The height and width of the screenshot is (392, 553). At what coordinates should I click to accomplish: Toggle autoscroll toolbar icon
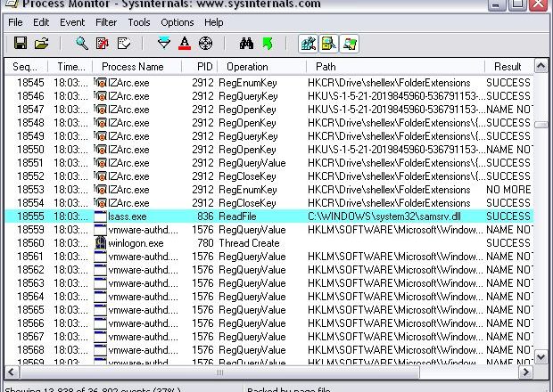pyautogui.click(x=103, y=44)
